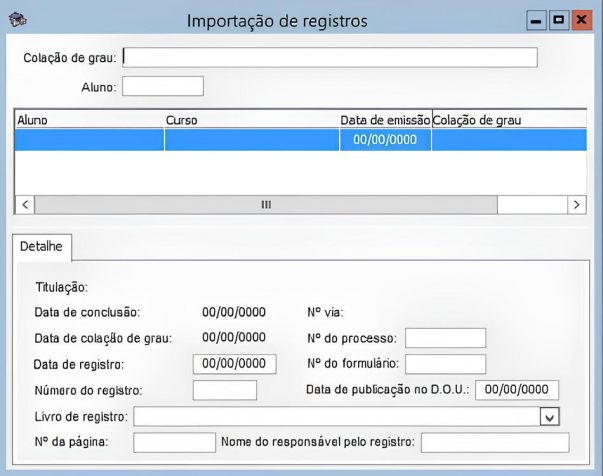Click the Data de emissão column header
Viewport: 603px width, 476px height.
click(384, 120)
